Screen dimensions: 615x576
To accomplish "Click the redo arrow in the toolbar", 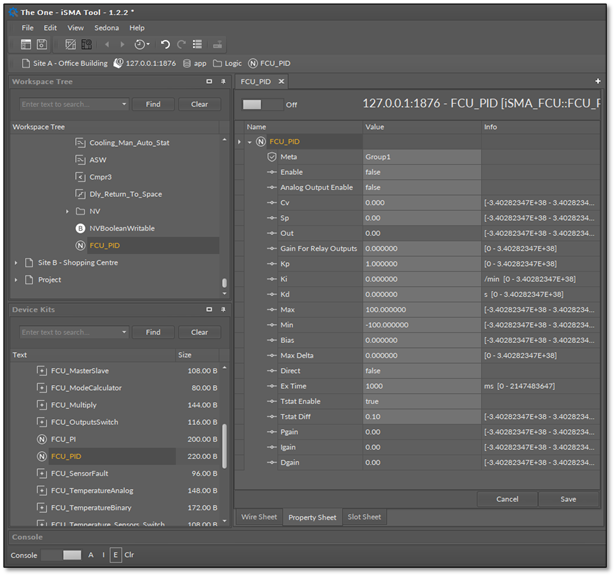I will (181, 45).
